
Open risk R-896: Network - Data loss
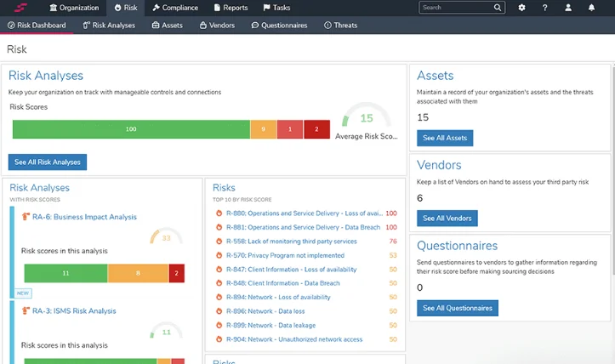[265, 311]
